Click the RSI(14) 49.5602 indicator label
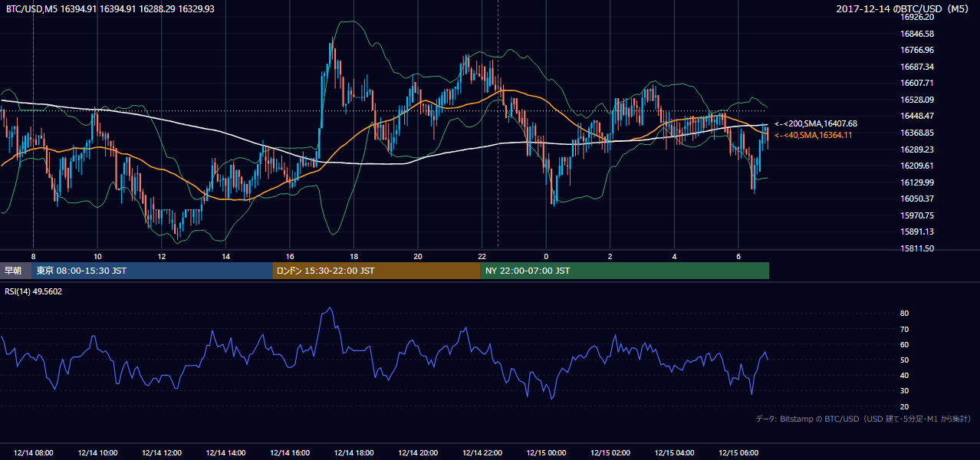 34,291
